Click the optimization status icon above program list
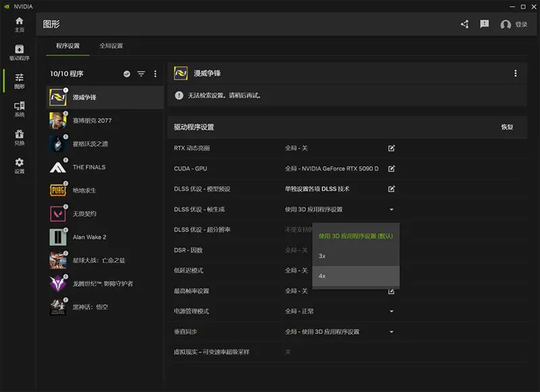The height and width of the screenshot is (392, 540). (127, 74)
